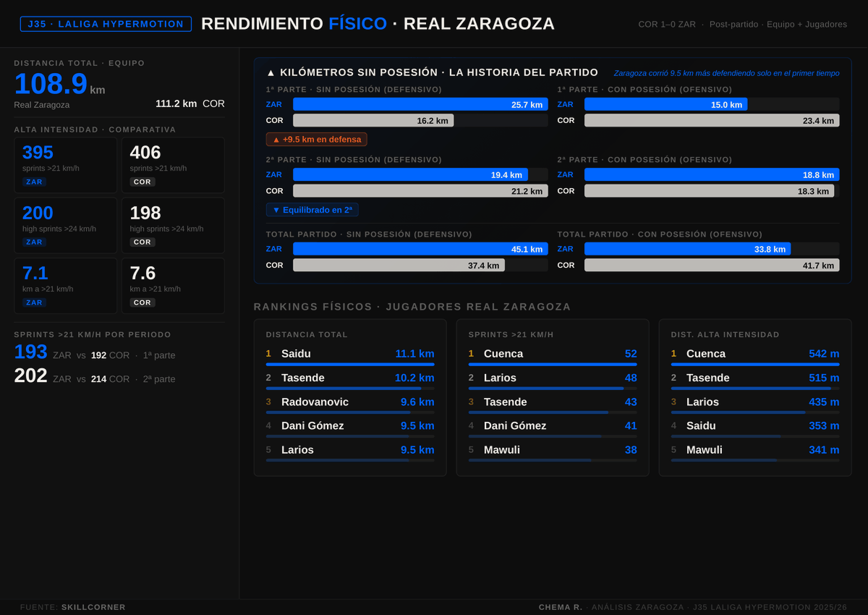Click the 'Rankings físicos' section heading
Image resolution: width=868 pixels, height=615 pixels.
412,307
